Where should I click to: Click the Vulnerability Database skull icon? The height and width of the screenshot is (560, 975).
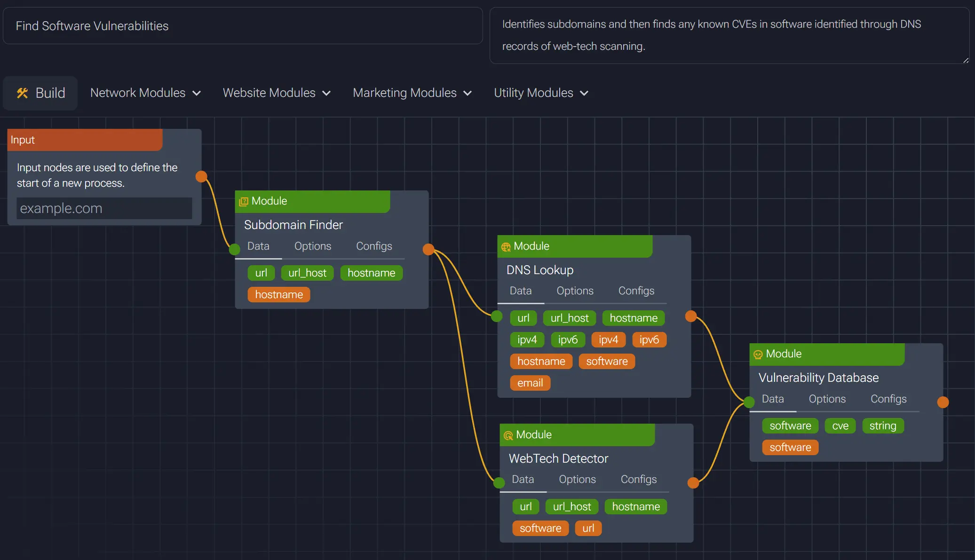click(758, 355)
